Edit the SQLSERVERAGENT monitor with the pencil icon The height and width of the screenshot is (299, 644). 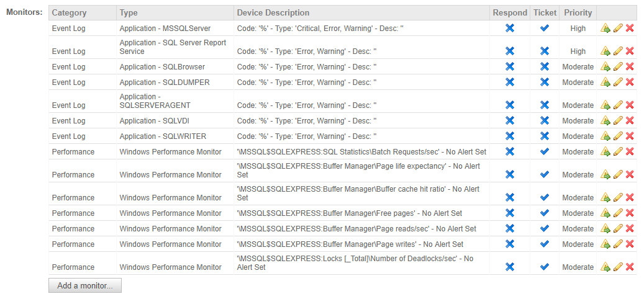coord(618,105)
